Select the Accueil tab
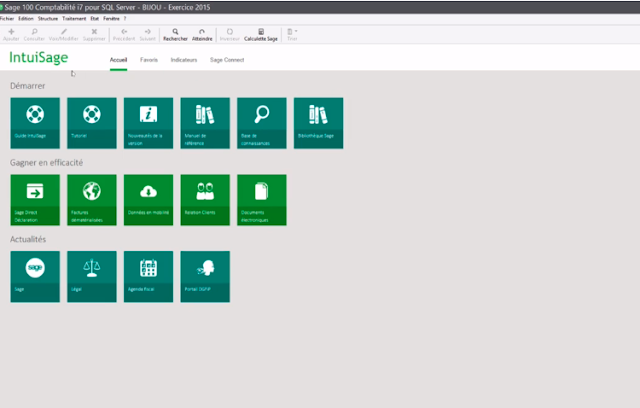Image resolution: width=640 pixels, height=408 pixels. (118, 60)
